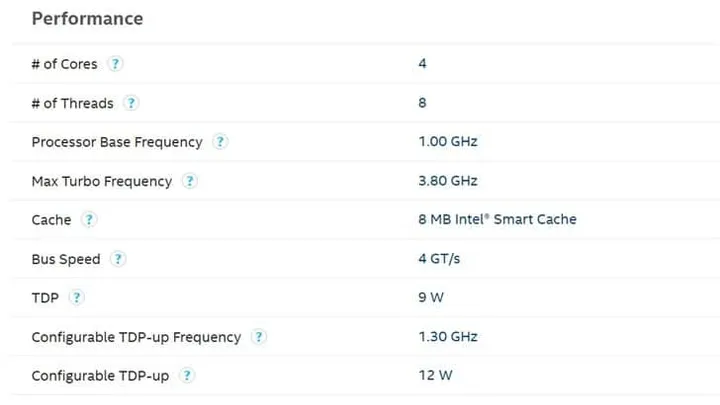Click the 4 GT/s bus speed value
Screen dimensions: 720x405
tap(440, 259)
